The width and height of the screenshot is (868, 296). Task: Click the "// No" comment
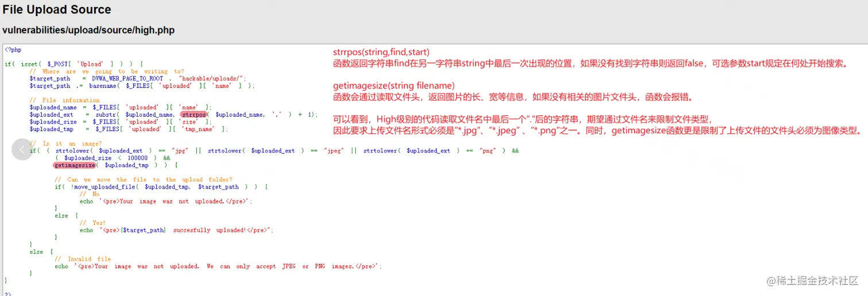pos(90,194)
